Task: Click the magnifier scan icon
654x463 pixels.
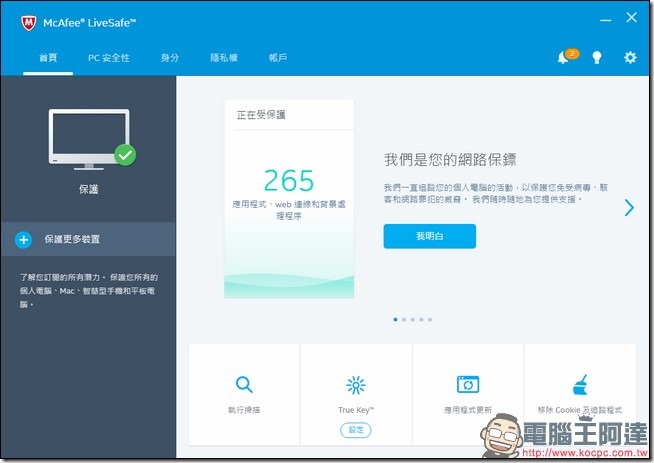Action: pos(244,385)
